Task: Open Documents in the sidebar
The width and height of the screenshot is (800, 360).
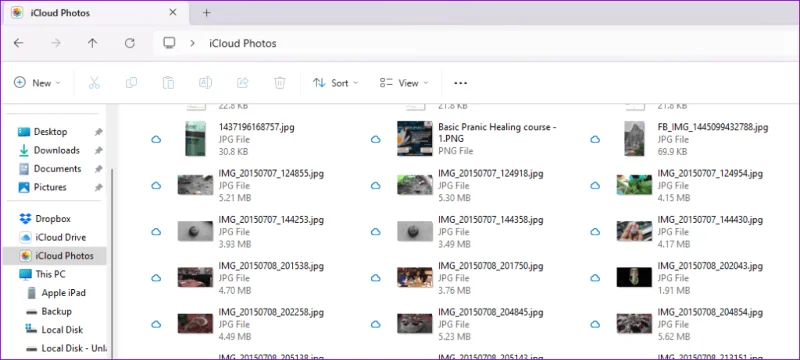Action: 58,168
